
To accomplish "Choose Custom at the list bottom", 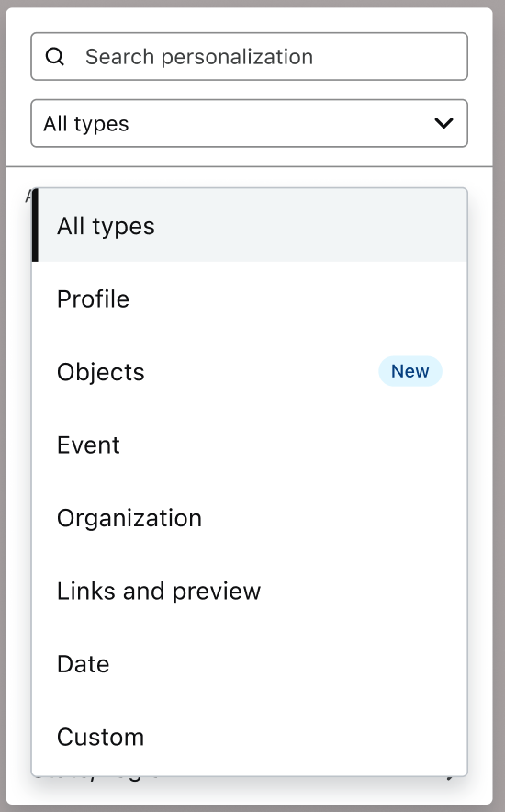I will tap(250, 737).
